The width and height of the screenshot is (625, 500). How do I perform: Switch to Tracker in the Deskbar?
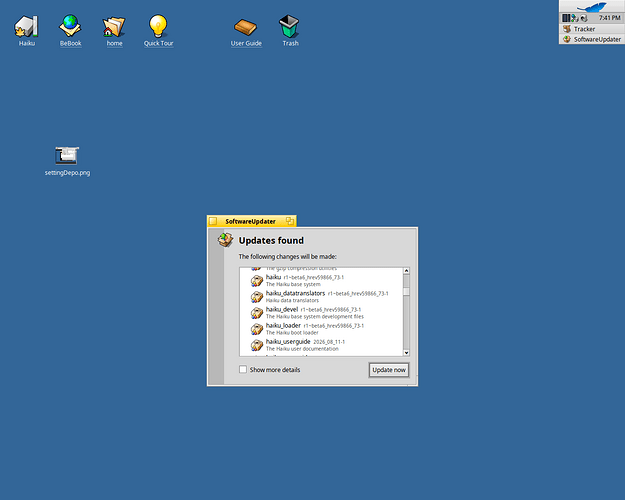[592, 29]
